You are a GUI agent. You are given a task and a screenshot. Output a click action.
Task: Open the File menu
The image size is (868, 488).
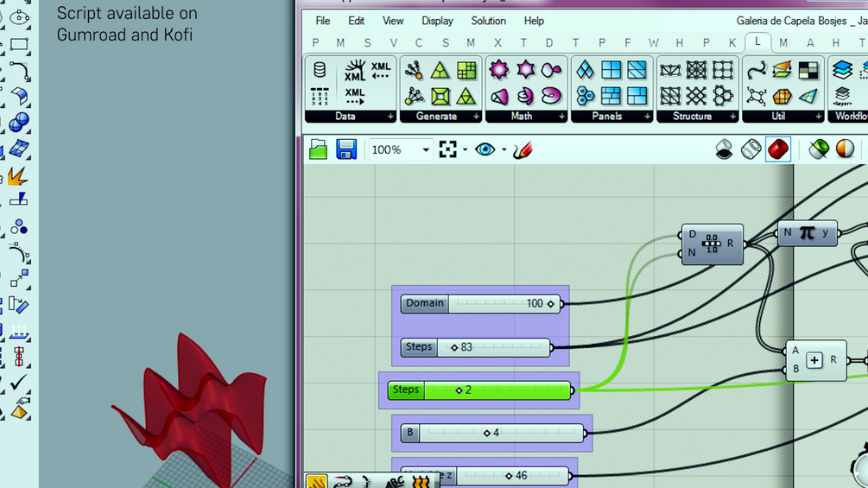click(x=323, y=21)
